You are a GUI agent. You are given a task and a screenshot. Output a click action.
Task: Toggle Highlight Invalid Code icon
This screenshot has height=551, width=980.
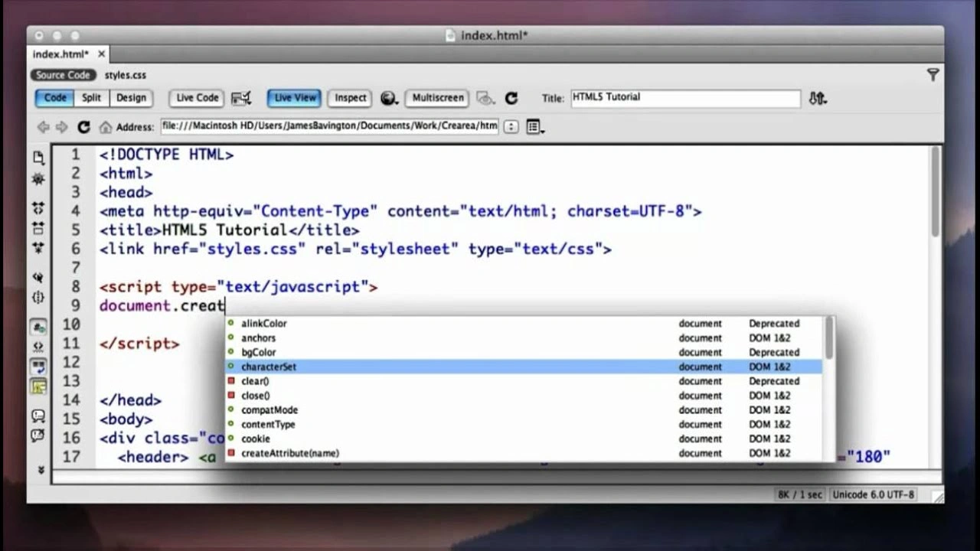point(38,347)
